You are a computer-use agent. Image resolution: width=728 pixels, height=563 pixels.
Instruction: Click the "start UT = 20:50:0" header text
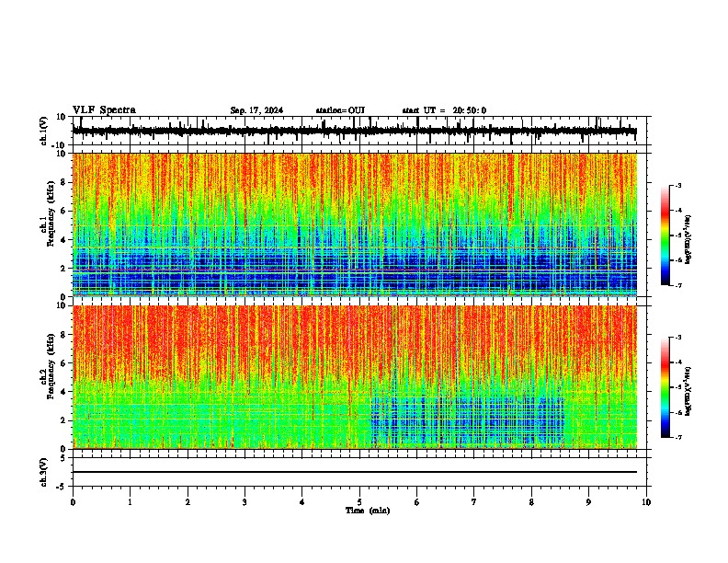pos(444,110)
